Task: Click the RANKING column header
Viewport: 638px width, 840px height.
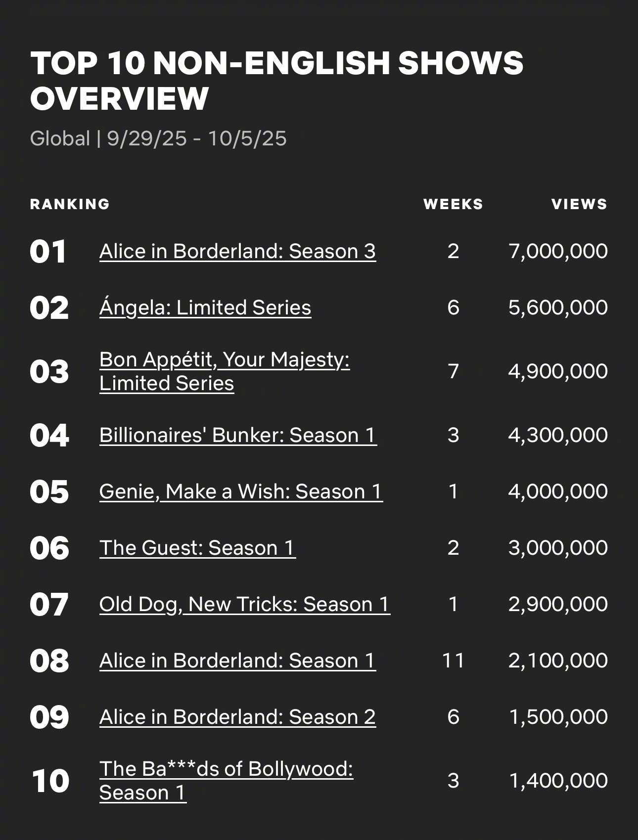Action: (x=70, y=204)
